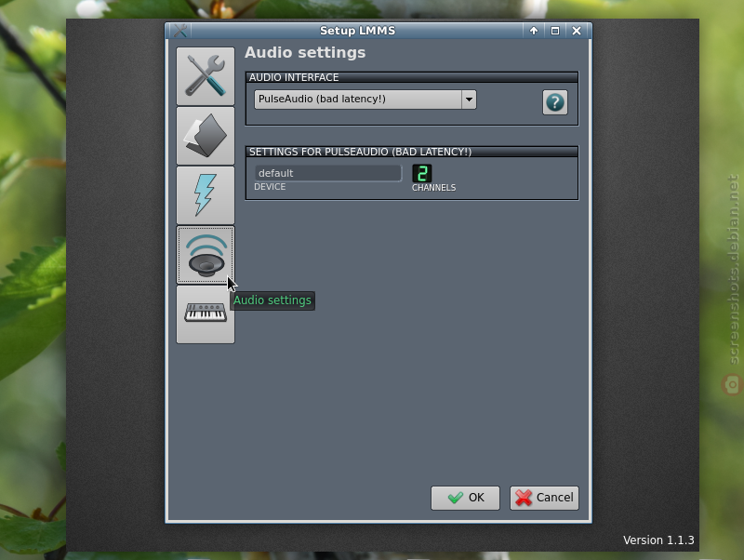This screenshot has height=560, width=744.
Task: Click the 'Setup LMMS' window title
Action: coord(357,31)
